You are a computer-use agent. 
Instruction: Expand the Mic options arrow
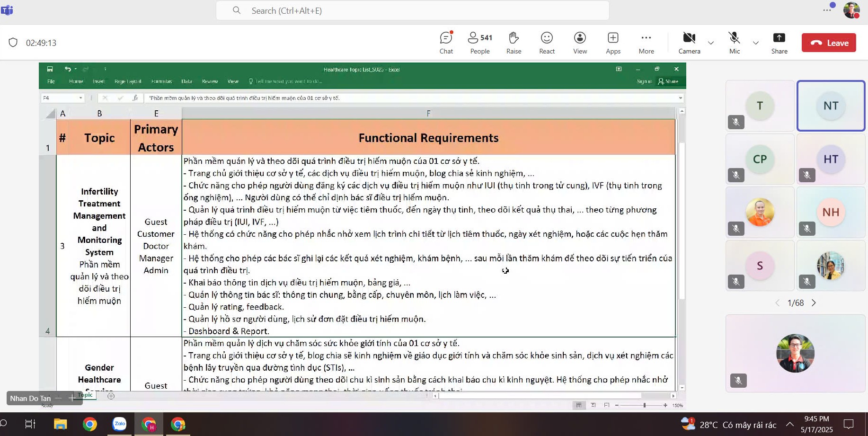coord(756,43)
